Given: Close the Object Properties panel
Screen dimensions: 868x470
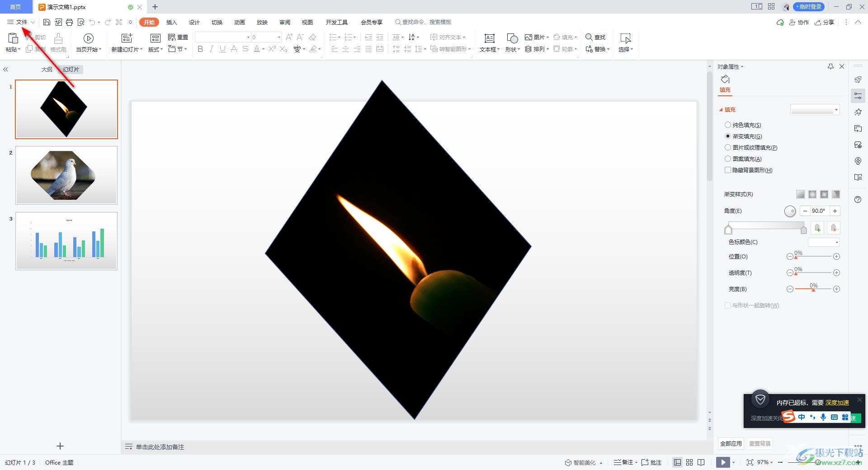Looking at the screenshot, I should pyautogui.click(x=842, y=66).
